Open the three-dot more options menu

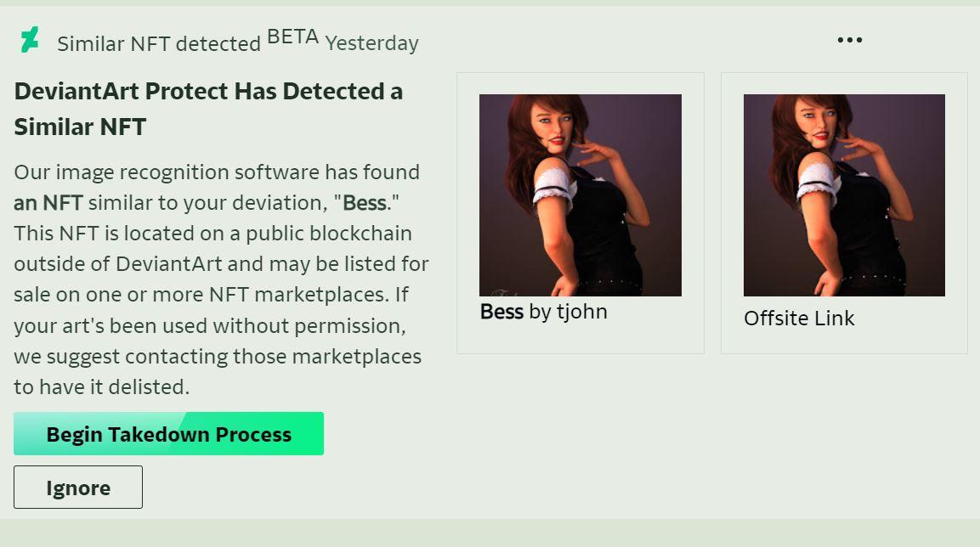tap(849, 40)
